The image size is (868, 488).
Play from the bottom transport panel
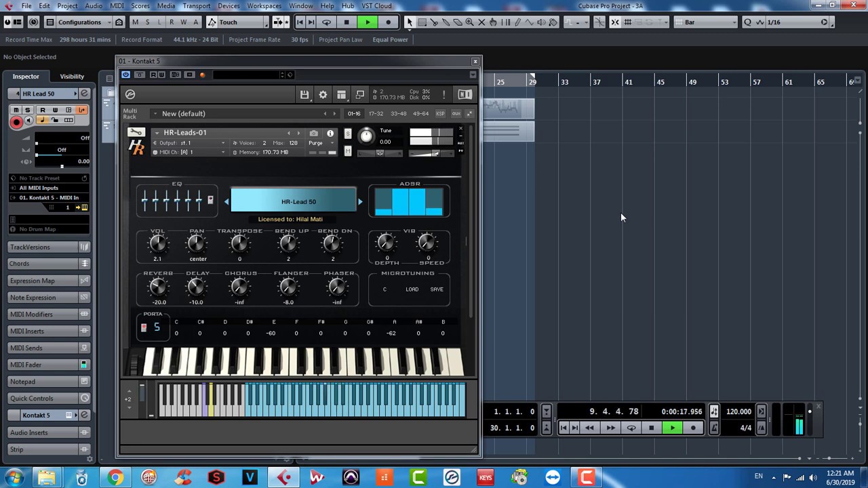click(x=672, y=428)
